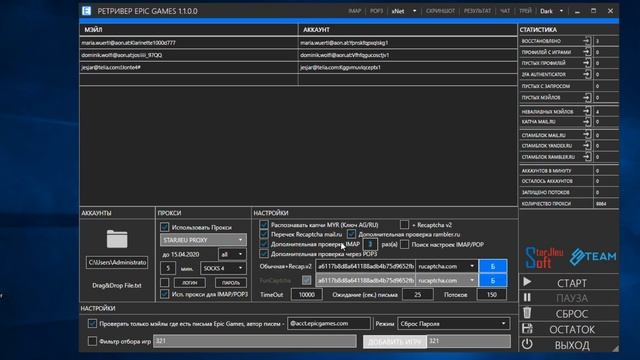The width and height of the screenshot is (640, 360).
Task: Export Пустых мэйлов list via arrow icon
Action: (x=587, y=97)
